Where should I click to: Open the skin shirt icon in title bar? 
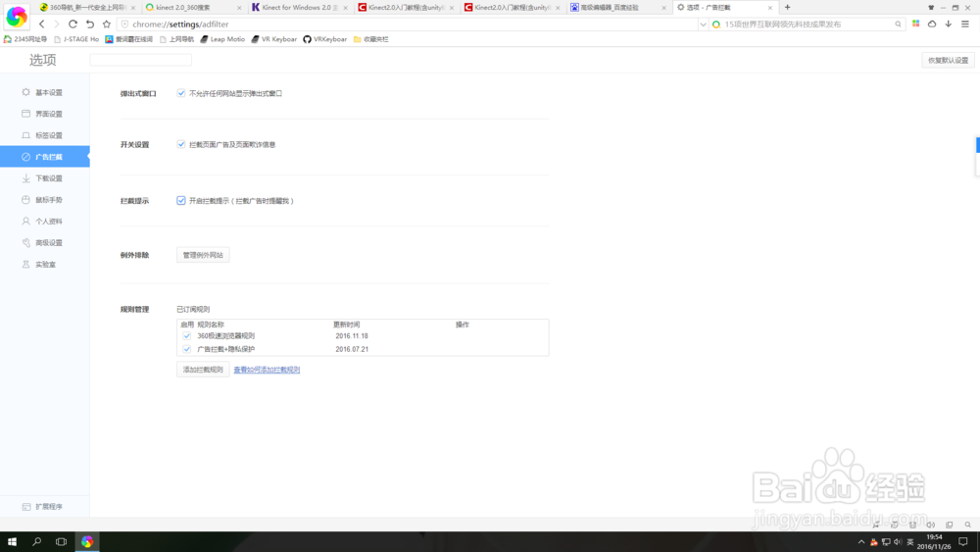coord(931,8)
